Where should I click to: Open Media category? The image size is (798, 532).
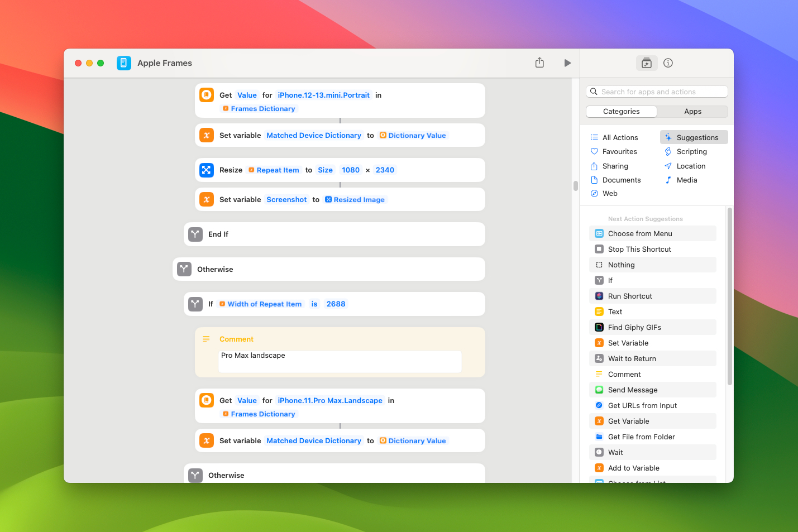point(687,180)
